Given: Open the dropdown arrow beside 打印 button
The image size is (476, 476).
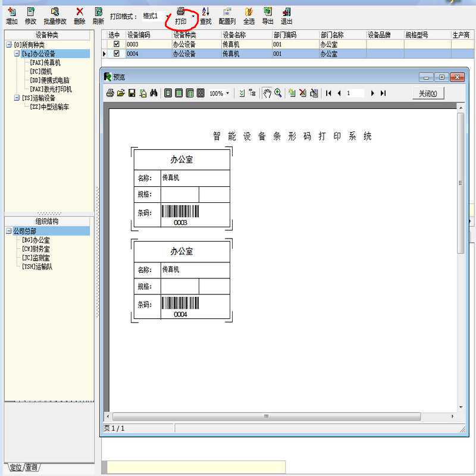Looking at the screenshot, I should point(193,17).
